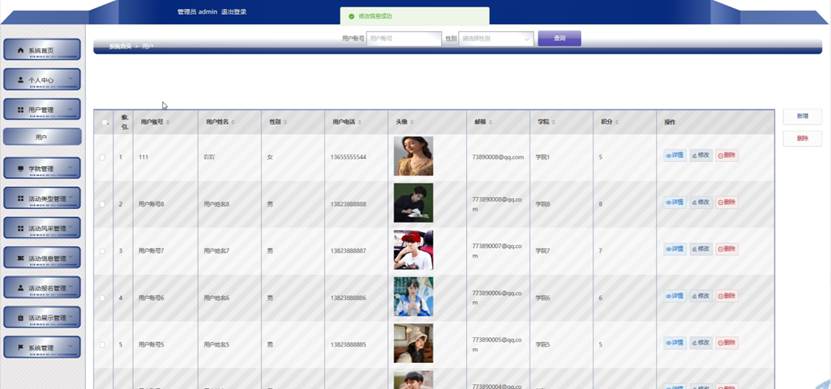Expand the 活动风采管理 menu arrow
Image resolution: width=831 pixels, height=389 pixels.
point(70,227)
